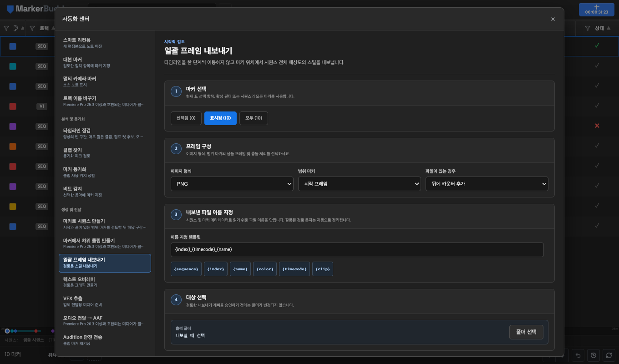This screenshot has width=619, height=364.
Task: Select the 모두 (10) marker option
Action: (254, 118)
